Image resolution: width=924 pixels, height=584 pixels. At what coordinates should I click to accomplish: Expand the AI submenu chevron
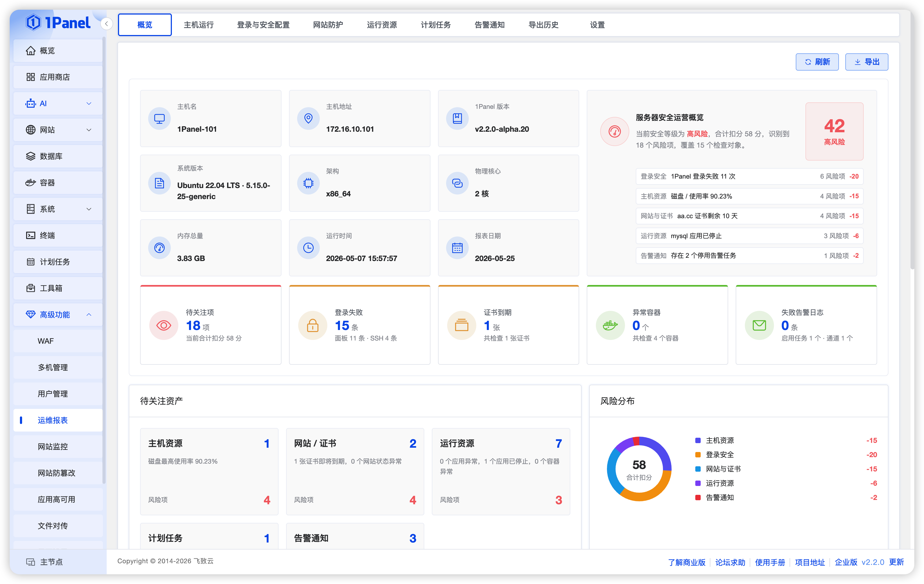click(89, 104)
